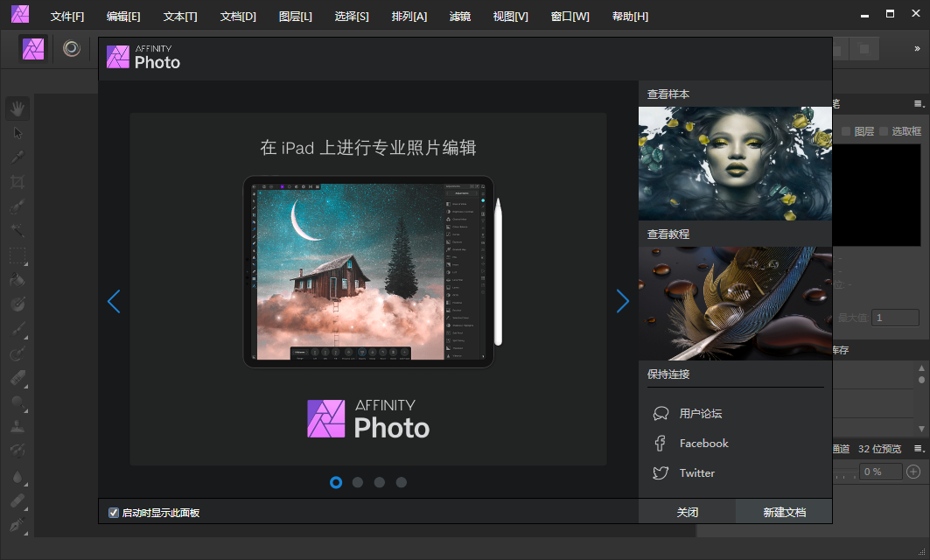Switch to the Photo Persona

pos(33,49)
